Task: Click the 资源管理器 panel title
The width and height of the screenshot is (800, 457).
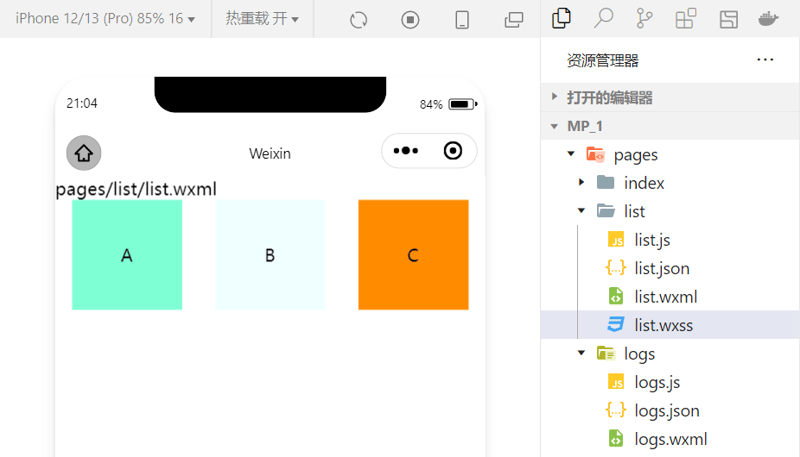Action: [603, 61]
